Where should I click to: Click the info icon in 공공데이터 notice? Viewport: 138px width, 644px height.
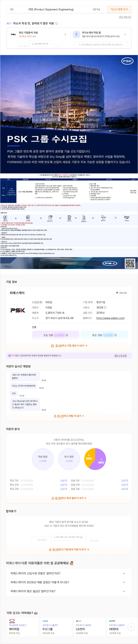(9, 355)
